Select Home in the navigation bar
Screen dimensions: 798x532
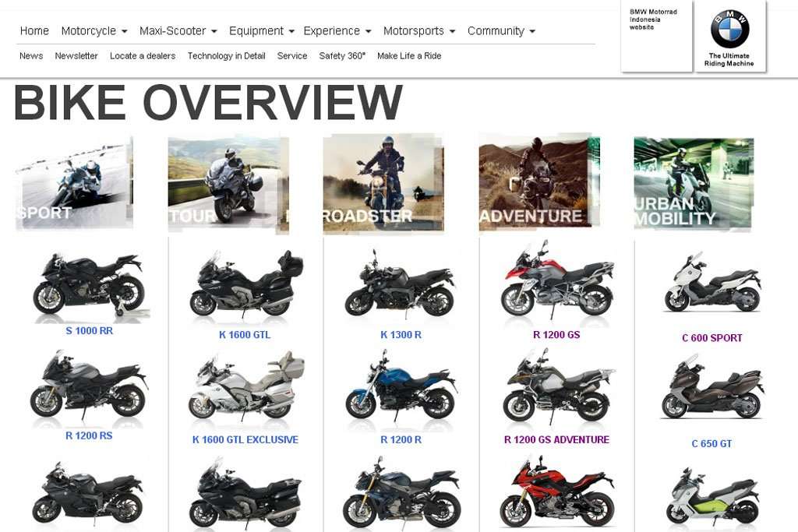[x=34, y=31]
